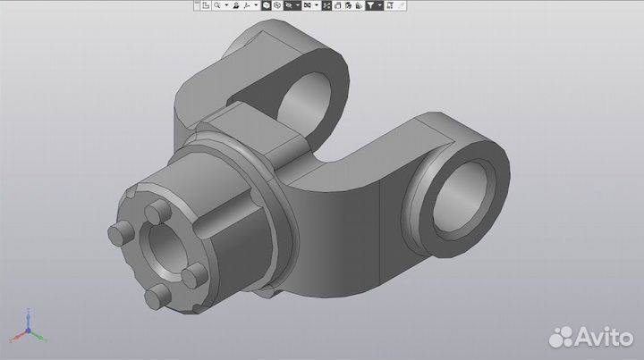Select the zoom magnifier tool
The height and width of the screenshot is (360, 644).
click(x=216, y=5)
